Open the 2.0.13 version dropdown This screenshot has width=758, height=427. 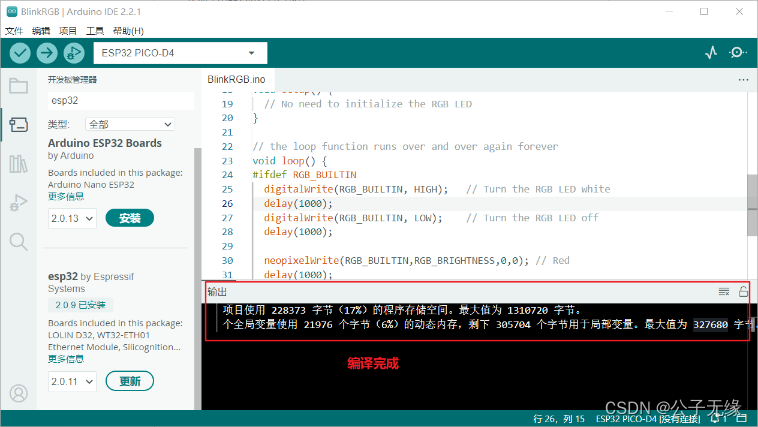click(x=72, y=219)
